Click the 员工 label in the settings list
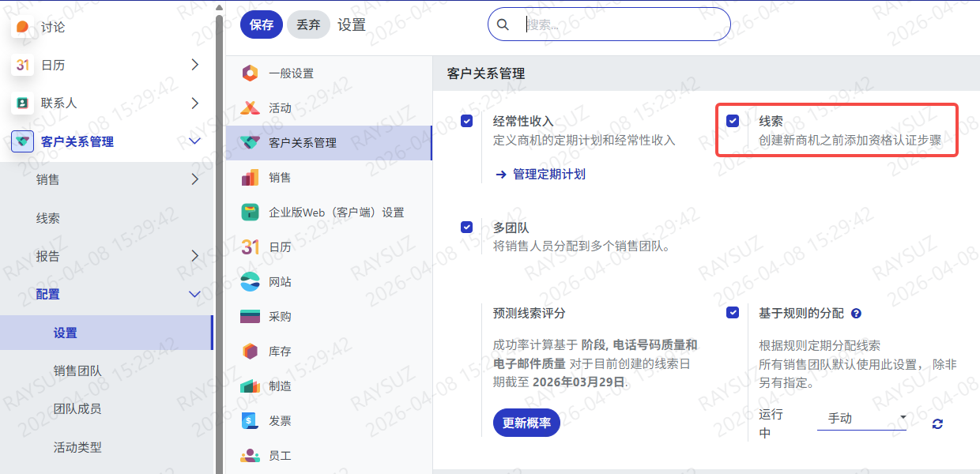The height and width of the screenshot is (474, 980). tap(280, 456)
